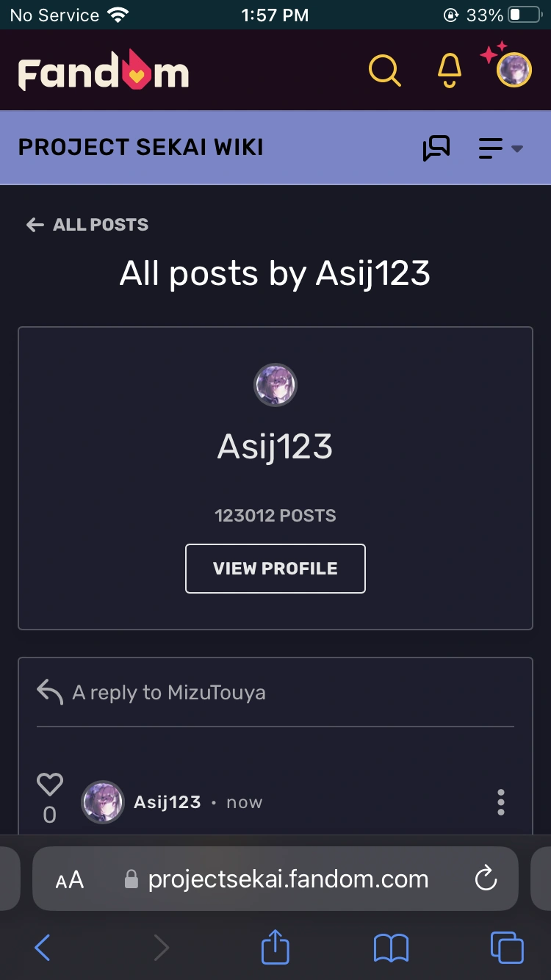Tap the projectsekai.fandom.com address field
Screen dimensions: 551x980
pyautogui.click(x=288, y=879)
